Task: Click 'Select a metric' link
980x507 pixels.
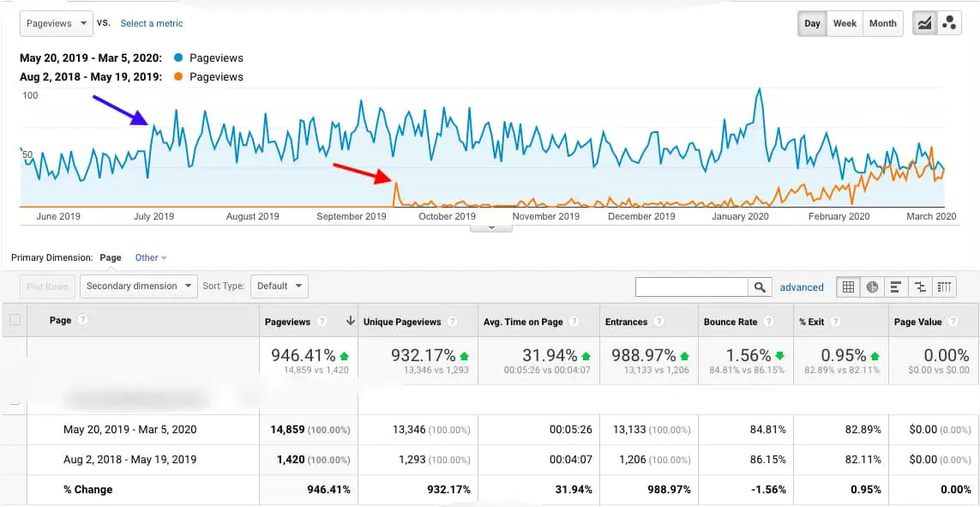Action: pos(152,24)
